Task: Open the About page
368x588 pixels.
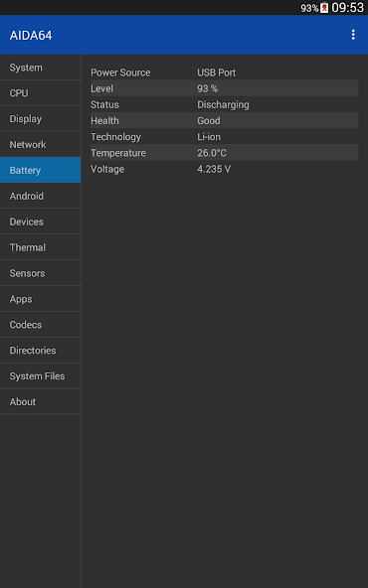Action: pos(40,401)
